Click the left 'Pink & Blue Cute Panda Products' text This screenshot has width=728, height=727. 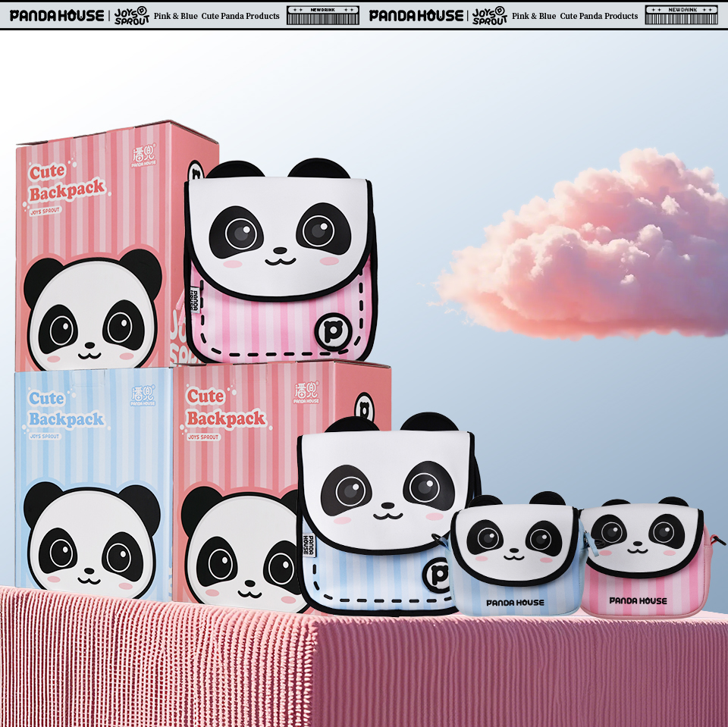pos(216,16)
